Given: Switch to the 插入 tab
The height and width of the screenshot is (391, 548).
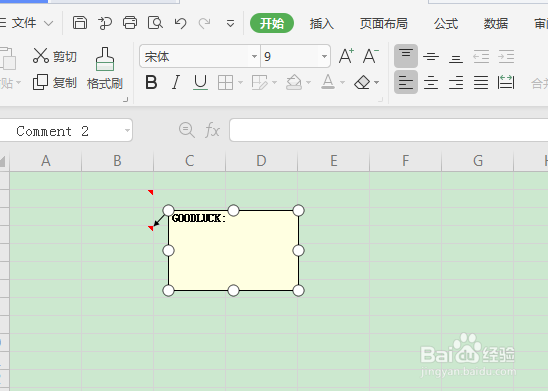Looking at the screenshot, I should click(x=322, y=23).
